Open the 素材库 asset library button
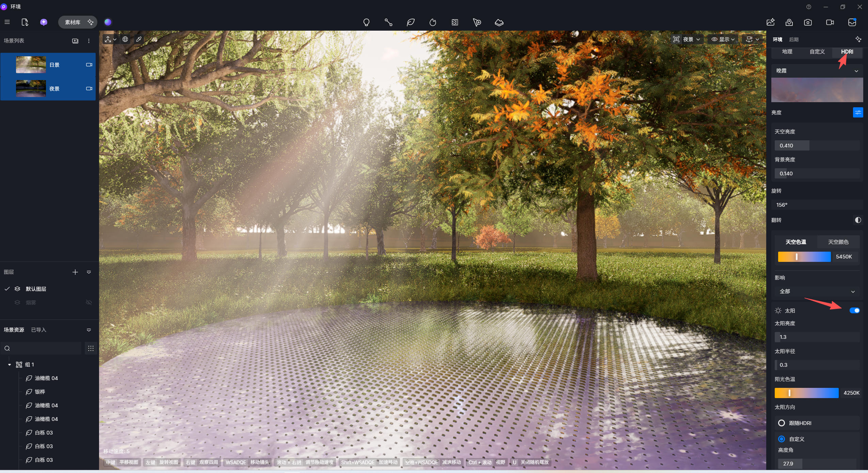 73,22
